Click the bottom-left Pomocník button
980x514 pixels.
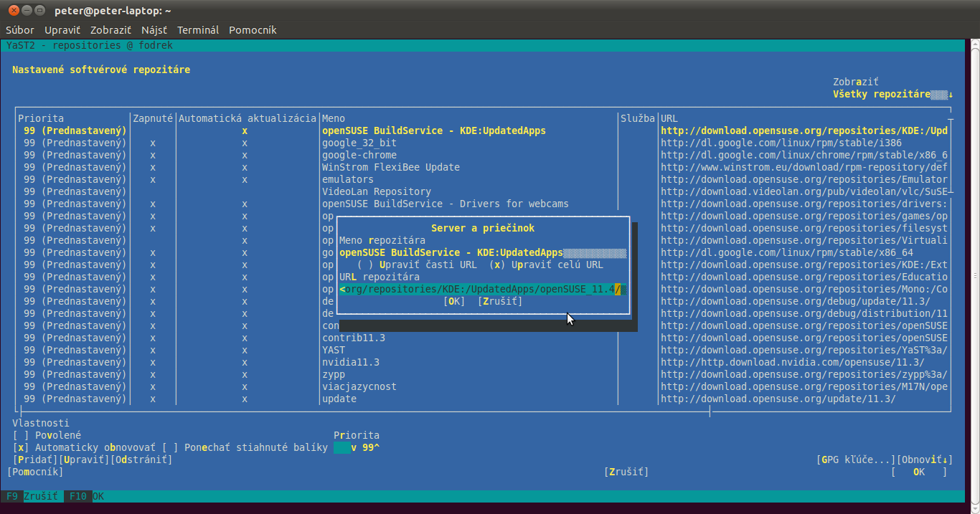click(x=35, y=472)
